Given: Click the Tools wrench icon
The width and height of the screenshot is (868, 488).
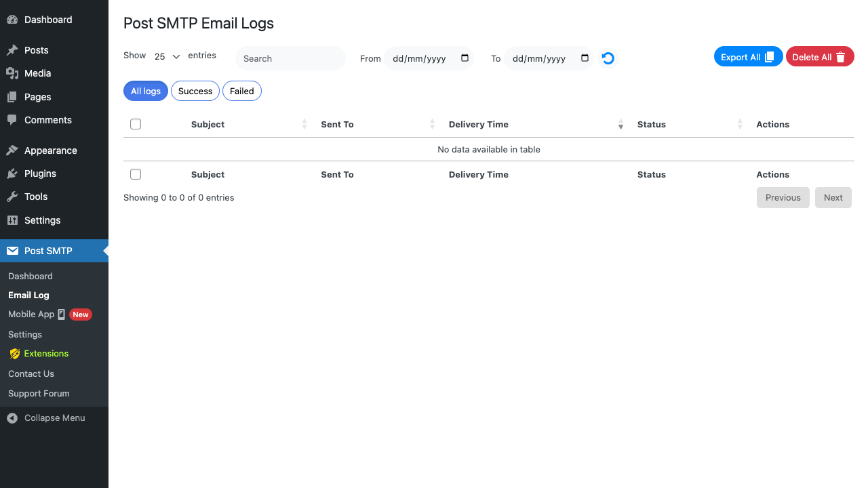Looking at the screenshot, I should coord(12,197).
